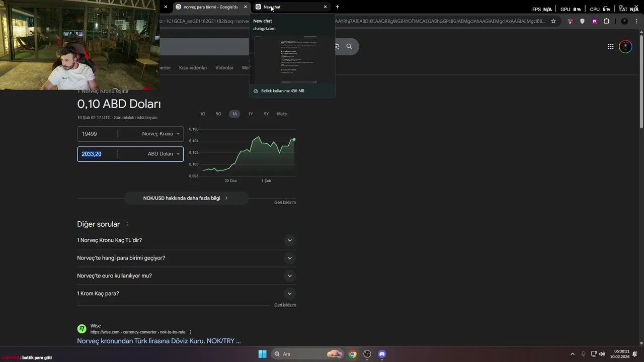Image resolution: width=644 pixels, height=362 pixels.
Task: Open OBS Studio from the taskbar
Action: (367, 354)
